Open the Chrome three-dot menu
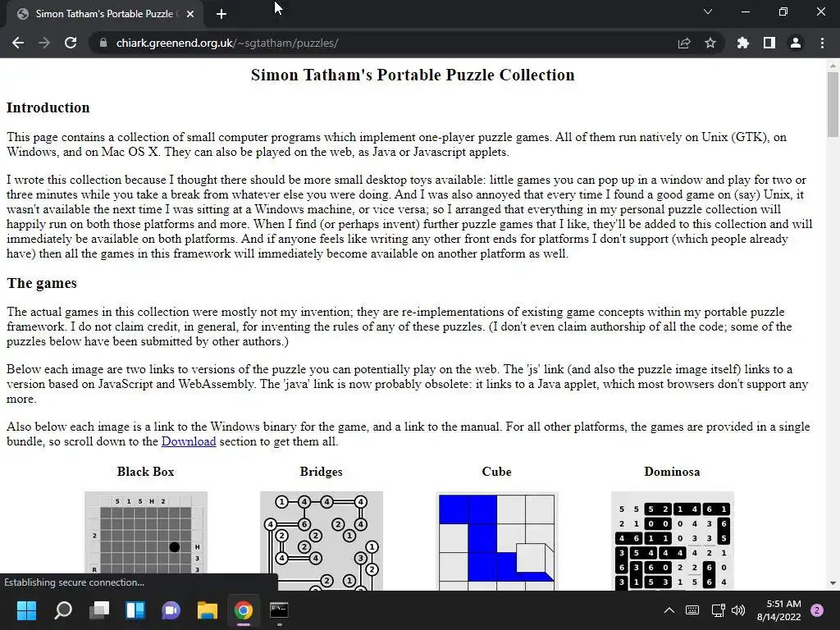 click(x=822, y=43)
